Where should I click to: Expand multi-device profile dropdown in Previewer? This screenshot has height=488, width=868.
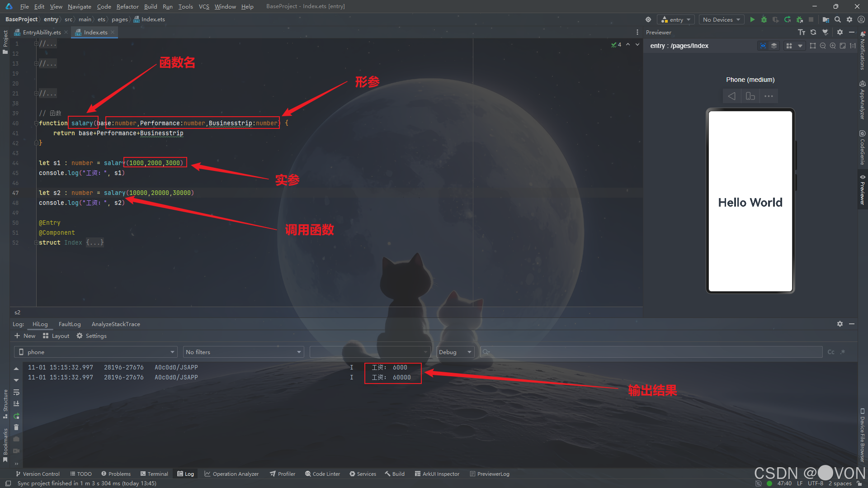click(800, 46)
